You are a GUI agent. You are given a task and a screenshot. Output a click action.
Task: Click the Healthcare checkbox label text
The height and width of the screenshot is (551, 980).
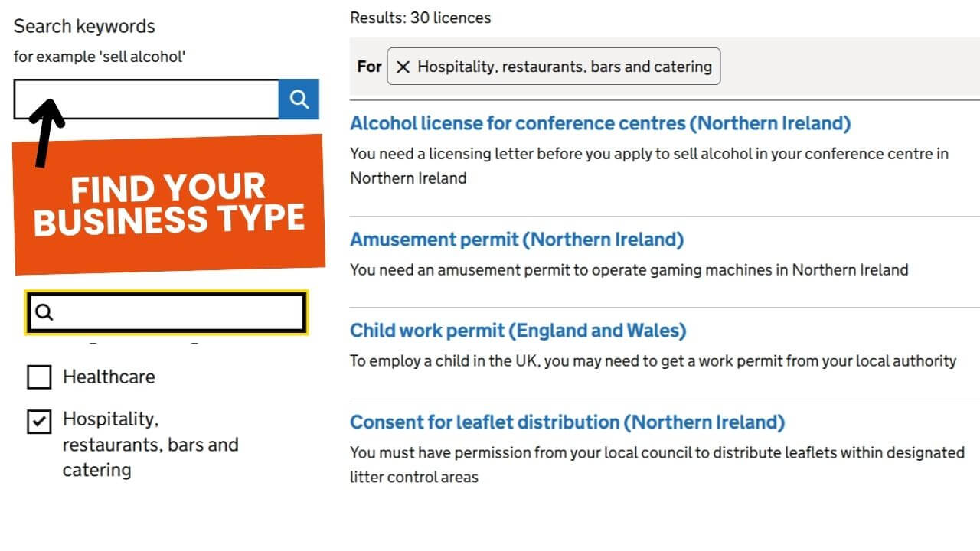tap(109, 377)
